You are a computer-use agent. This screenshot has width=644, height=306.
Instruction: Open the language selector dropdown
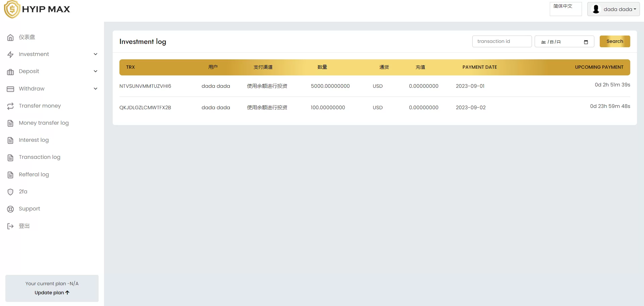point(566,9)
